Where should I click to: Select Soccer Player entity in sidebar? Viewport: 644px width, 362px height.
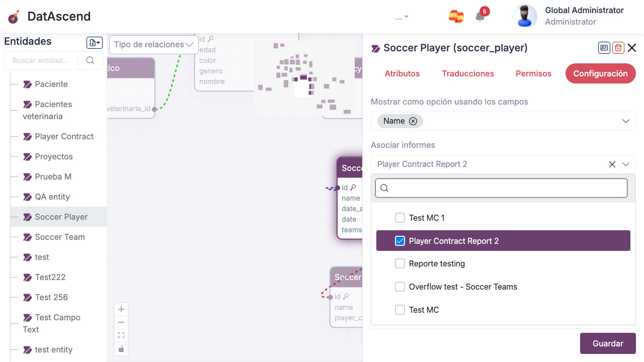[58, 217]
